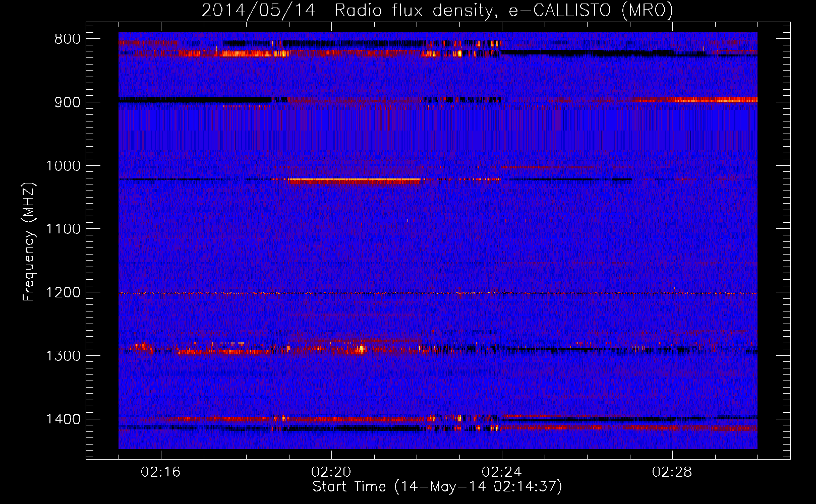Click the 'Start Time (14-May-14 02:14:37)' label
The width and height of the screenshot is (816, 504).
(x=437, y=487)
